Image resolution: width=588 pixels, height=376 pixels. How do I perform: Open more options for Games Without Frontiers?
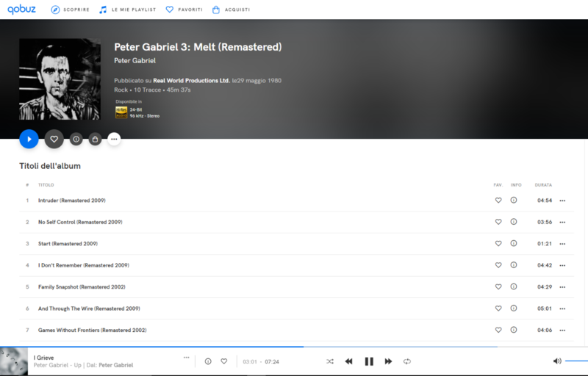(562, 330)
